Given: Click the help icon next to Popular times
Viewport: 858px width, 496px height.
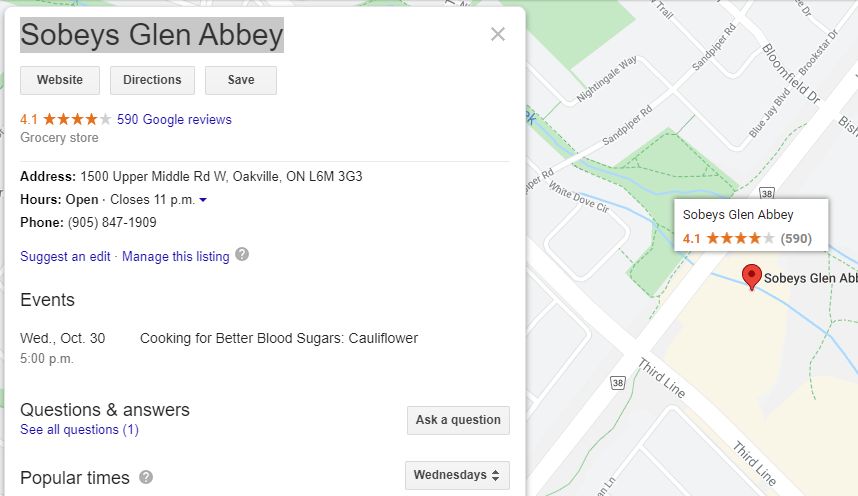Looking at the screenshot, I should [146, 477].
